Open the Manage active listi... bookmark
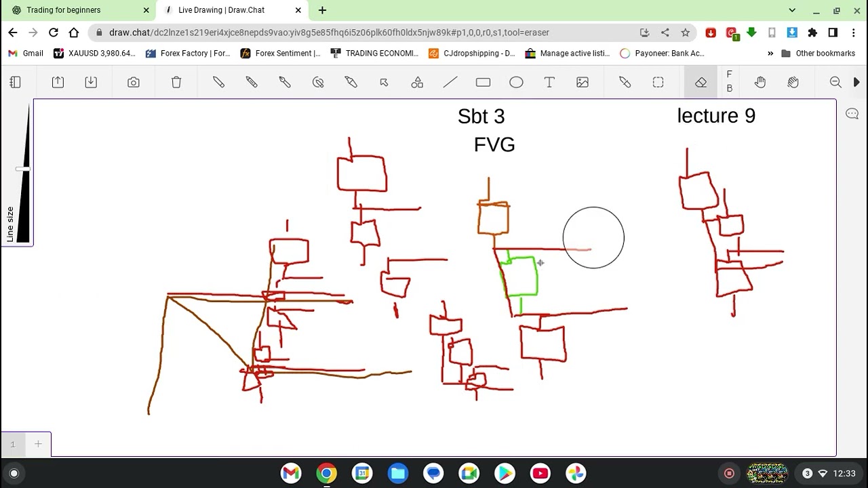Screen dimensions: 868x488 (568, 53)
